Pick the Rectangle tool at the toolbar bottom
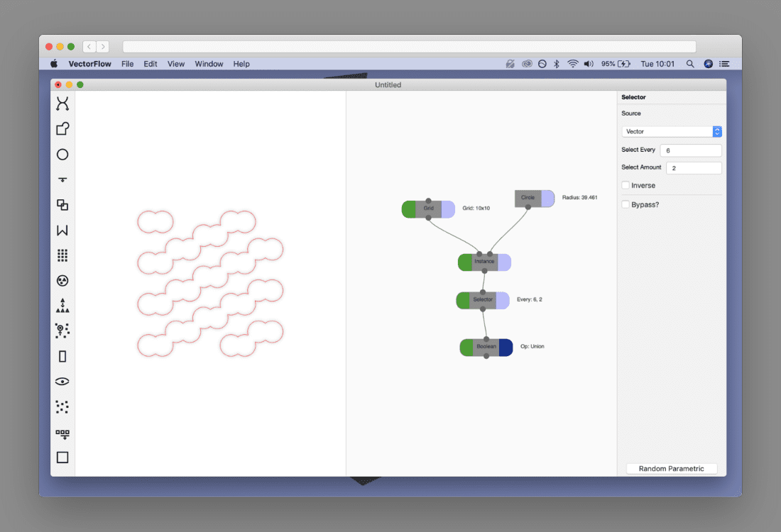 (62, 458)
